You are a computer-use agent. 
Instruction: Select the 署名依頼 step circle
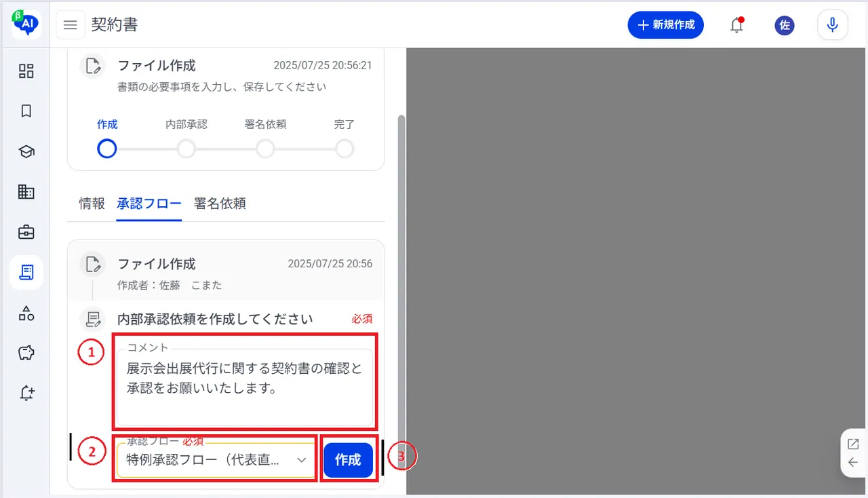pos(265,149)
